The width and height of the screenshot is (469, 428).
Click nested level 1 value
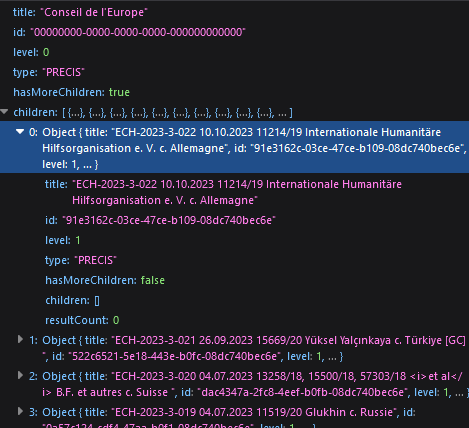78,240
